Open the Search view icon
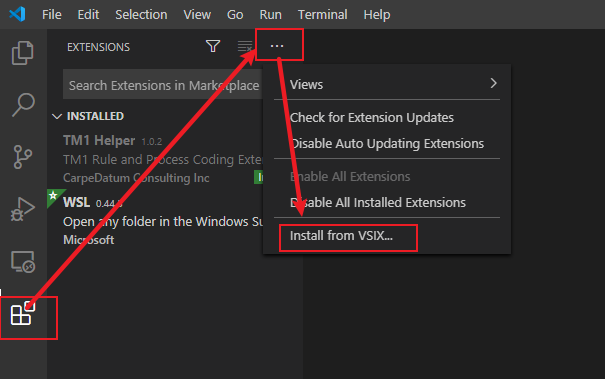 (x=23, y=105)
